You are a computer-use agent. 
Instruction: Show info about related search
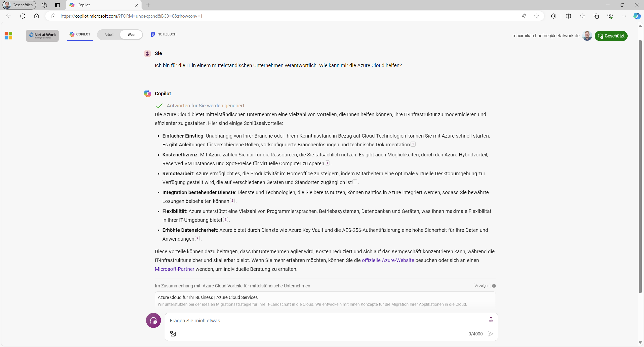click(x=494, y=286)
